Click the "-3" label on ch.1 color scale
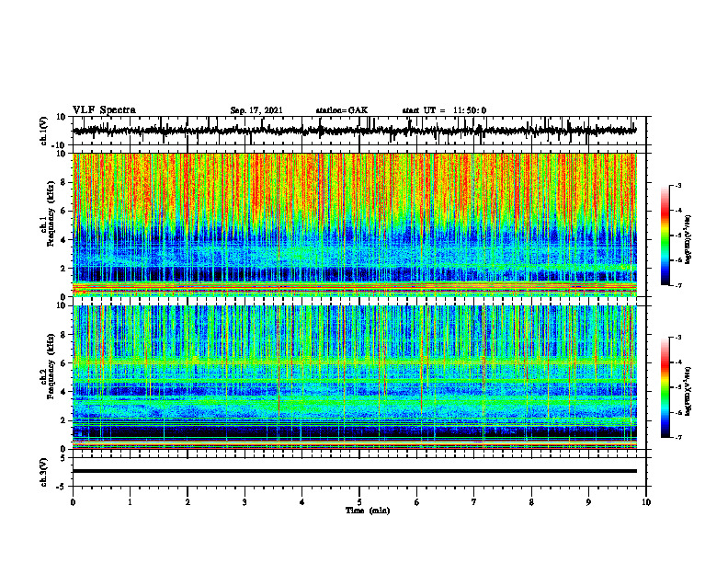This screenshot has width=728, height=563. click(x=677, y=186)
